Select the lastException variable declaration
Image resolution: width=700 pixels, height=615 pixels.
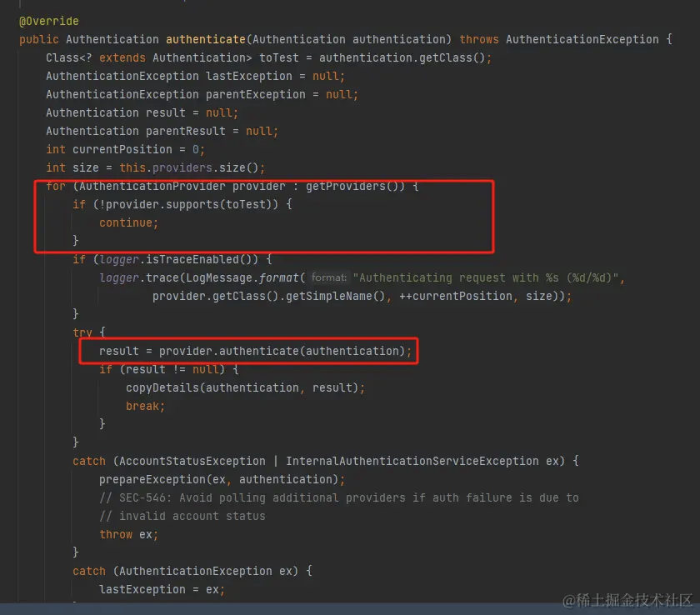click(x=242, y=76)
